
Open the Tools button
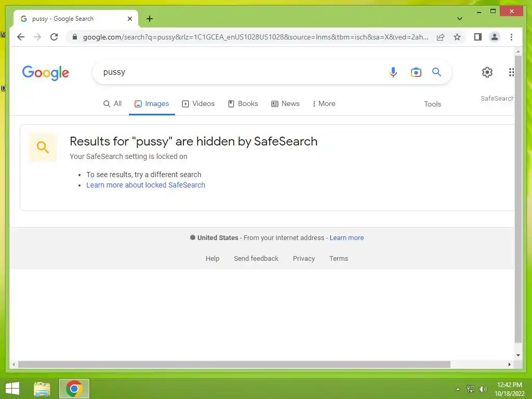tap(432, 104)
